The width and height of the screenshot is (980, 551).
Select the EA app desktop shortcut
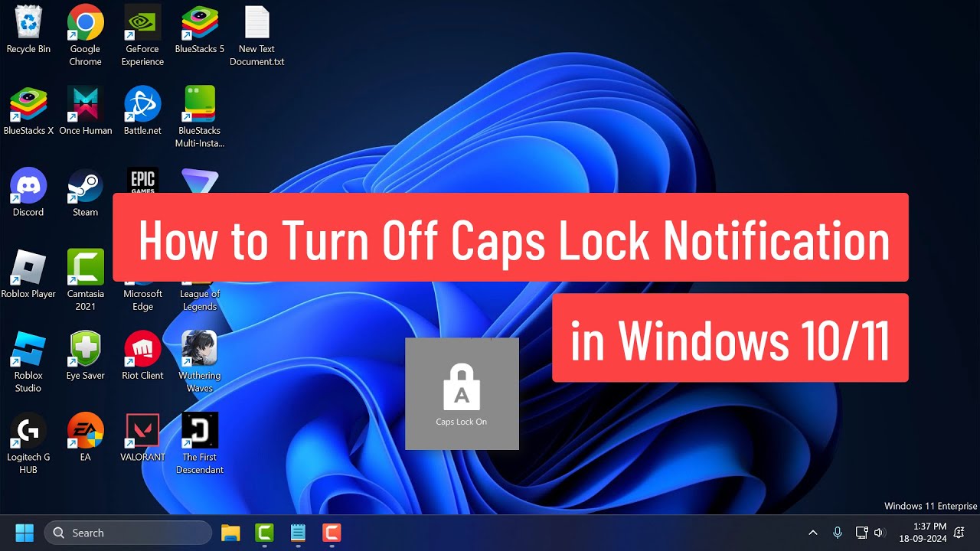pyautogui.click(x=85, y=438)
